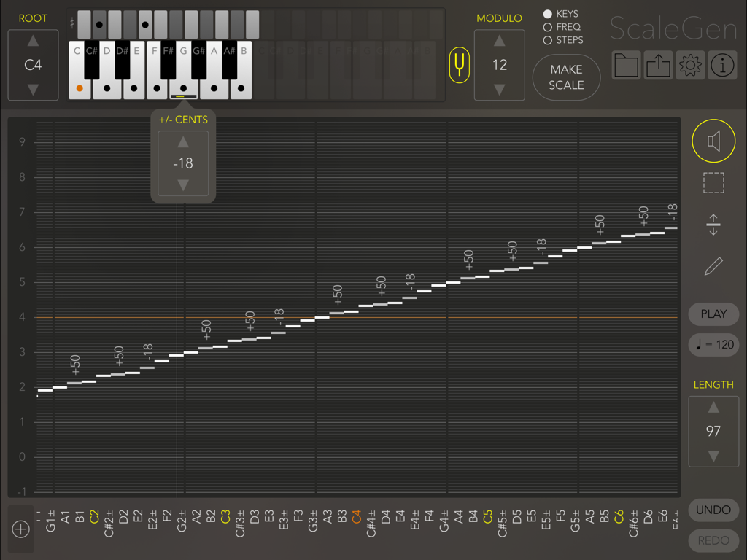
Task: Switch to STEPS mode
Action: point(548,40)
